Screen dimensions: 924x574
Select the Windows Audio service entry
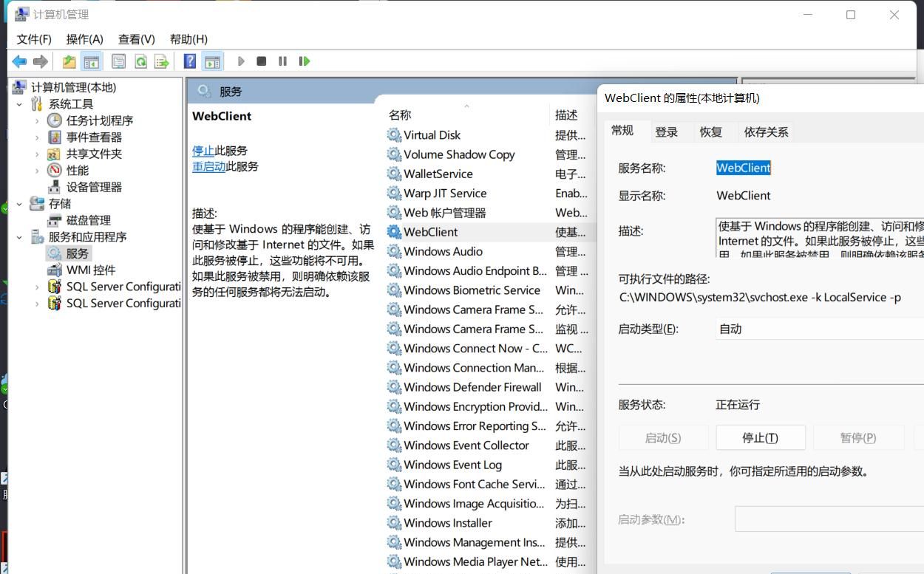442,251
